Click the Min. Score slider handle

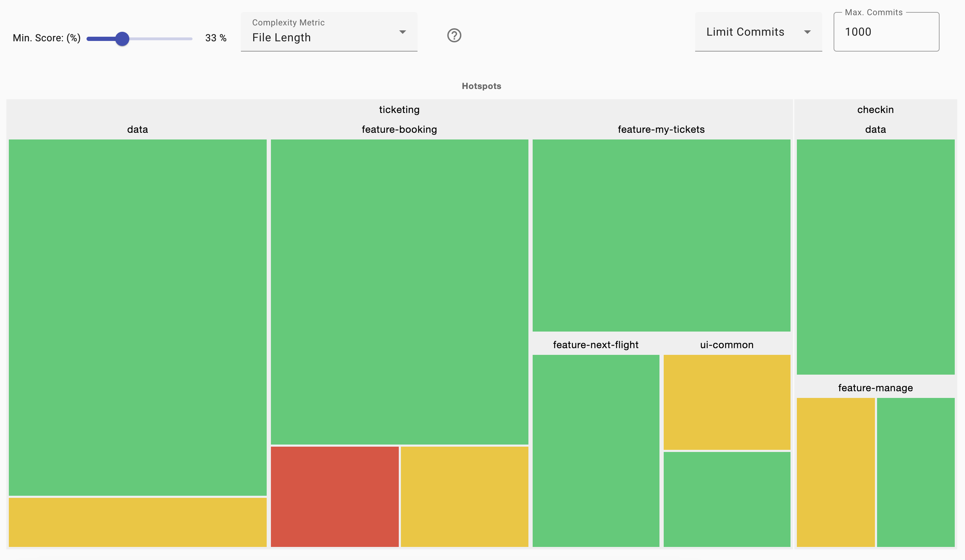pyautogui.click(x=122, y=38)
